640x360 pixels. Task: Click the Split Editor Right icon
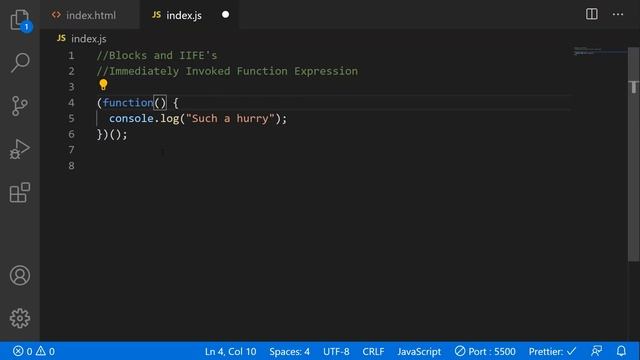pos(591,14)
